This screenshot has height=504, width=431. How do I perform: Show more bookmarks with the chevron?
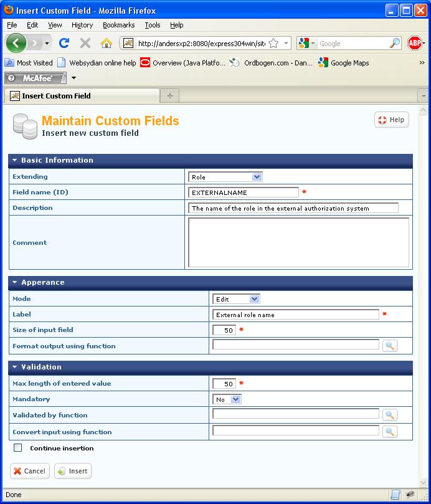click(422, 63)
